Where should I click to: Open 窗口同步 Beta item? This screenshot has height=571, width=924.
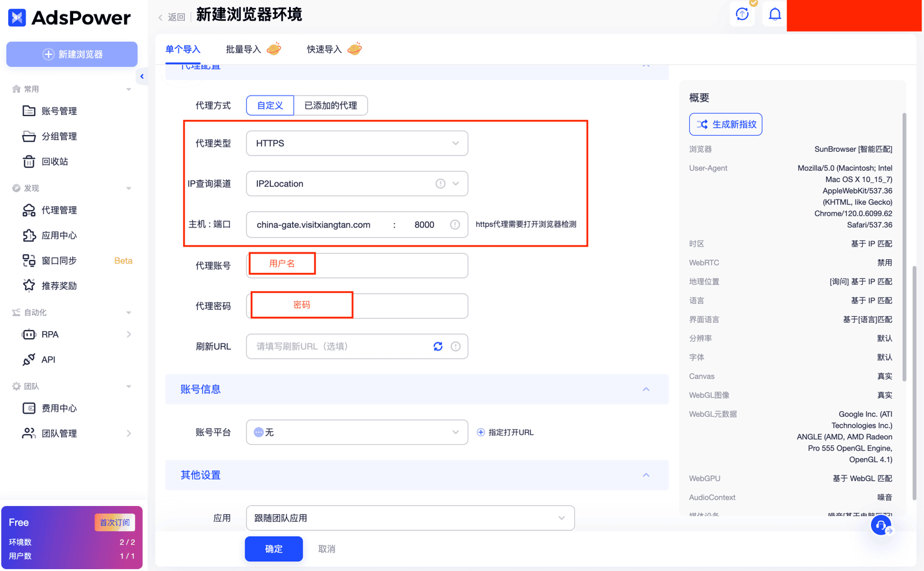click(77, 261)
